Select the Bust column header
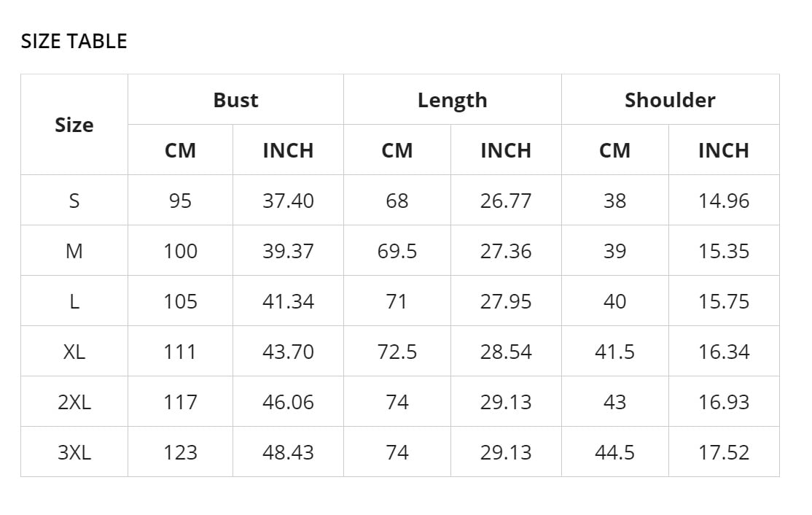 tap(235, 99)
